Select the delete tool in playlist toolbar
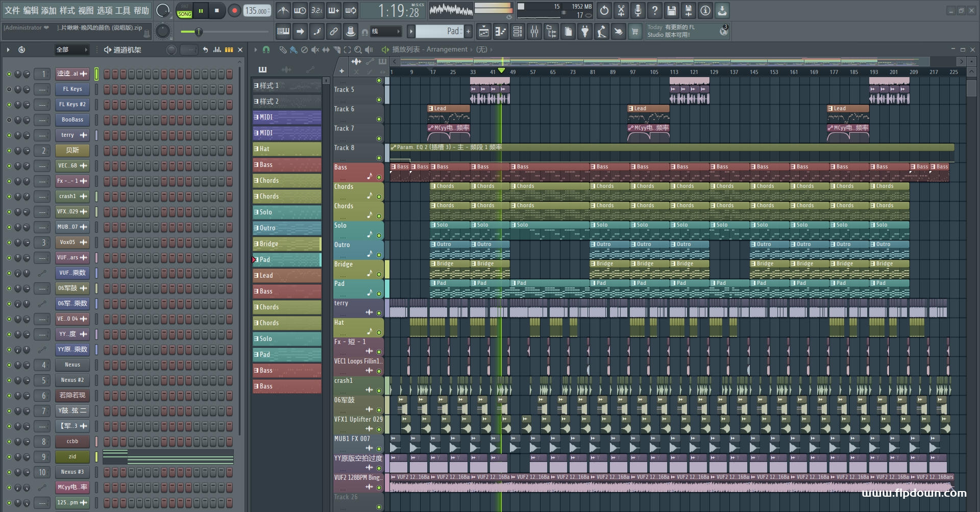The image size is (980, 512). 304,50
